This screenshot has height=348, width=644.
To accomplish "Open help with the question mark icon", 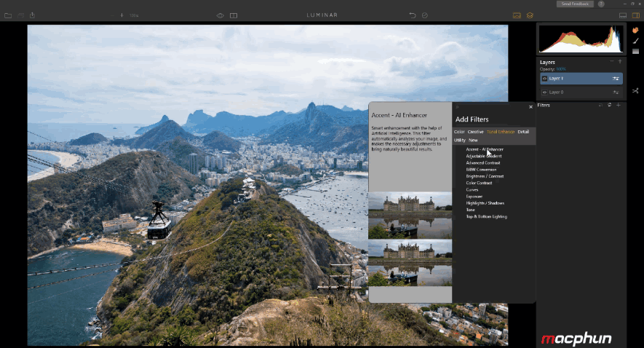I will pos(601,4).
